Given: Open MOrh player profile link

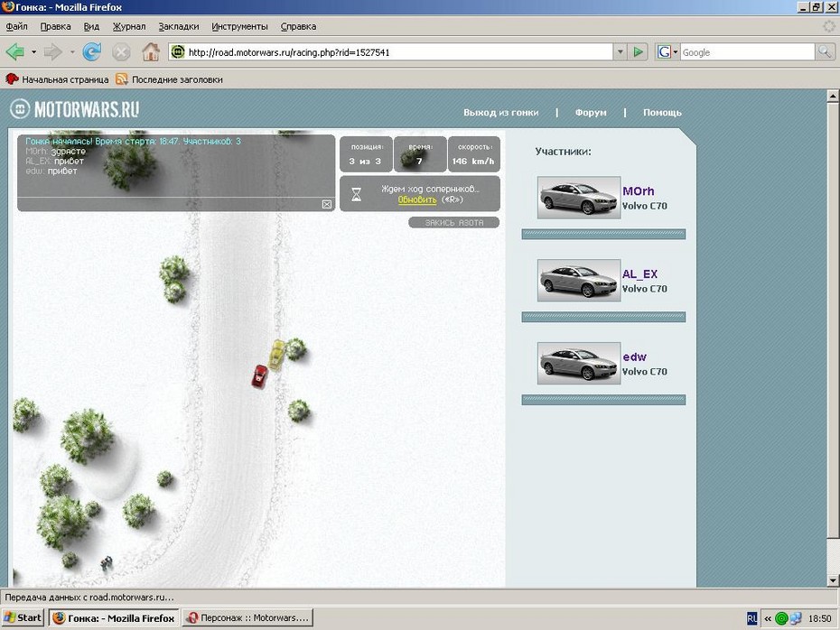Looking at the screenshot, I should [x=638, y=191].
